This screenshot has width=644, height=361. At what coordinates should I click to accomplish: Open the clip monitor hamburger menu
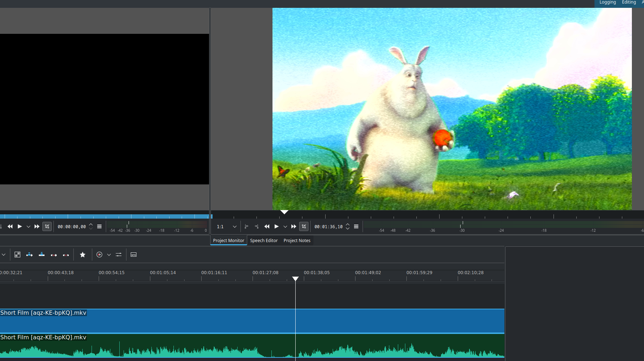tap(99, 226)
